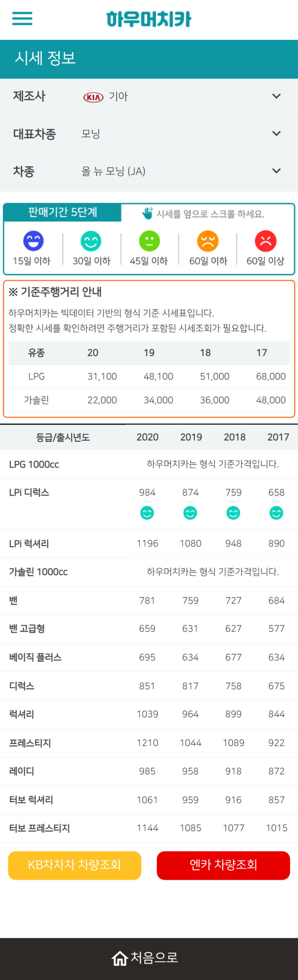
Task: Click the 2020 year column header
Action: tap(148, 437)
